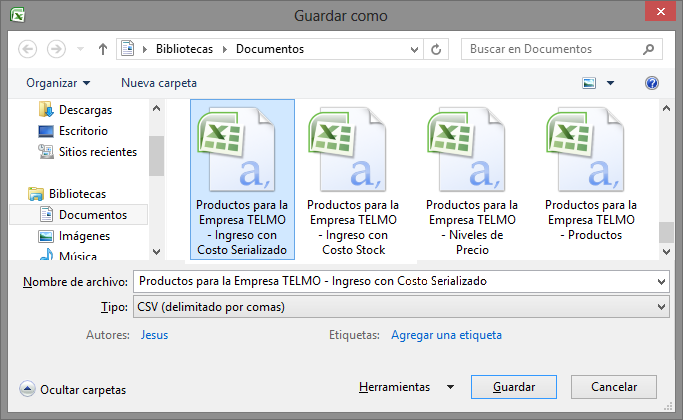Open the Nombre de archivo dropdown arrow

(x=661, y=282)
